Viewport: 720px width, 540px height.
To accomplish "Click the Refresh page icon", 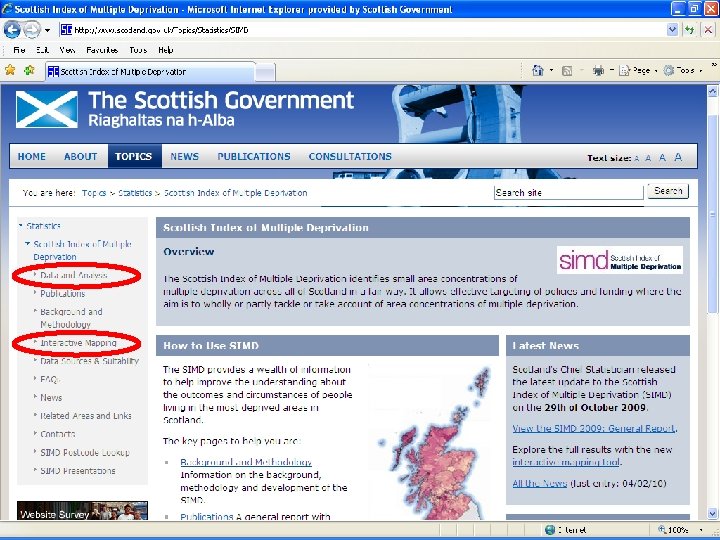I will point(689,30).
